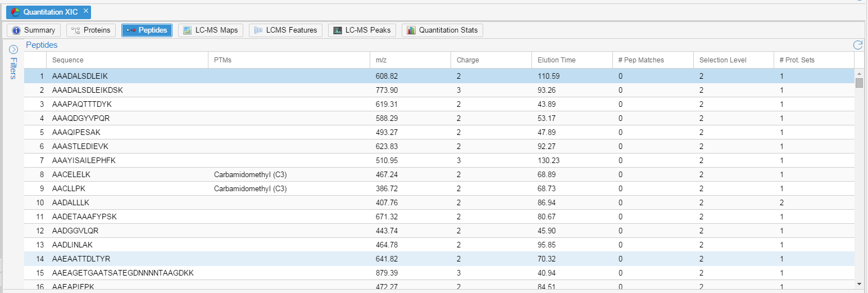868x293 pixels.
Task: Sort table by m/z column header
Action: coord(381,60)
